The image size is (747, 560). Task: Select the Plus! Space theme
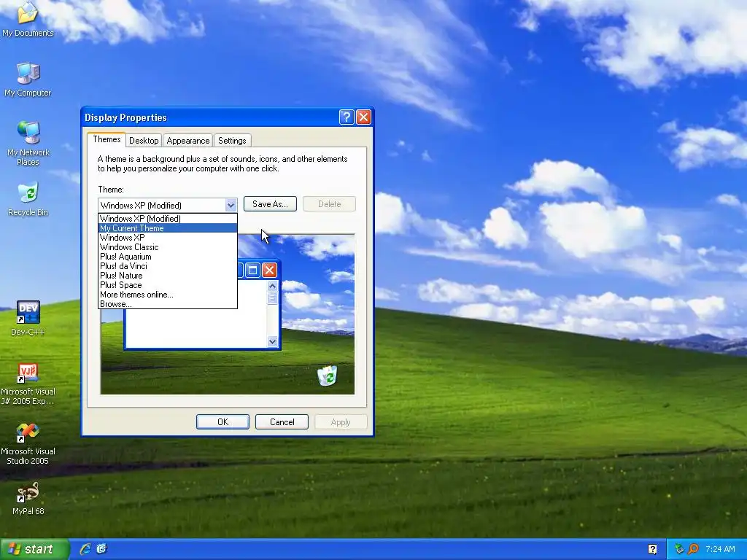point(168,285)
